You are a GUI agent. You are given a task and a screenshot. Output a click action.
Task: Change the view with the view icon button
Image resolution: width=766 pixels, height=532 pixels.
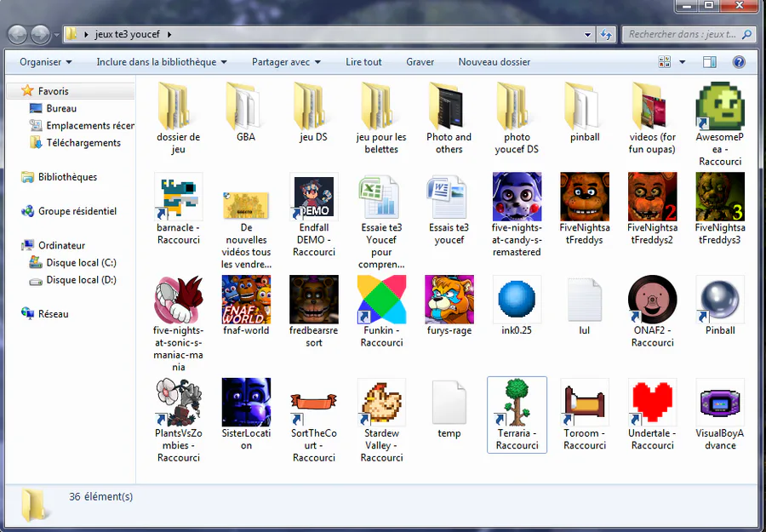(x=665, y=62)
